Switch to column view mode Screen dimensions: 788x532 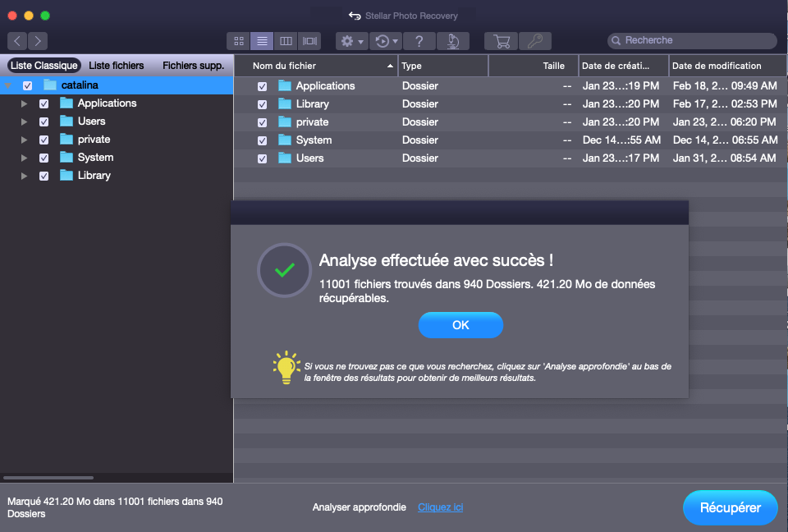tap(286, 41)
